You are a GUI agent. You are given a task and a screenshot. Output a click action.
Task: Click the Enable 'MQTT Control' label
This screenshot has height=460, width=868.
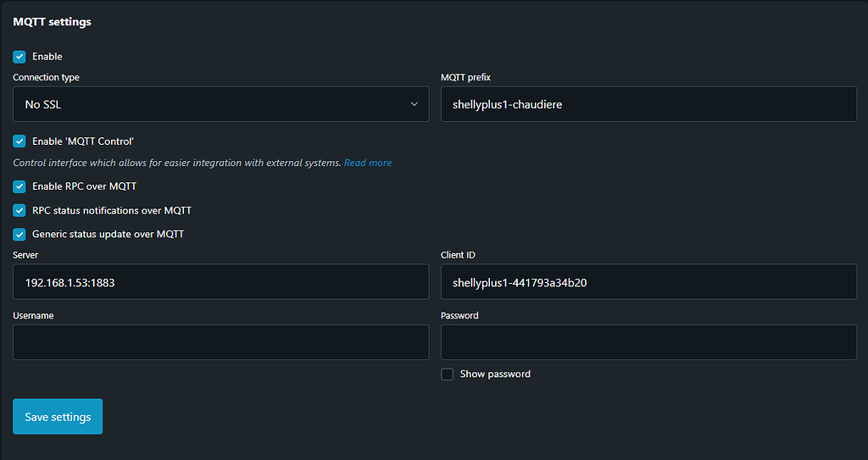pyautogui.click(x=83, y=141)
